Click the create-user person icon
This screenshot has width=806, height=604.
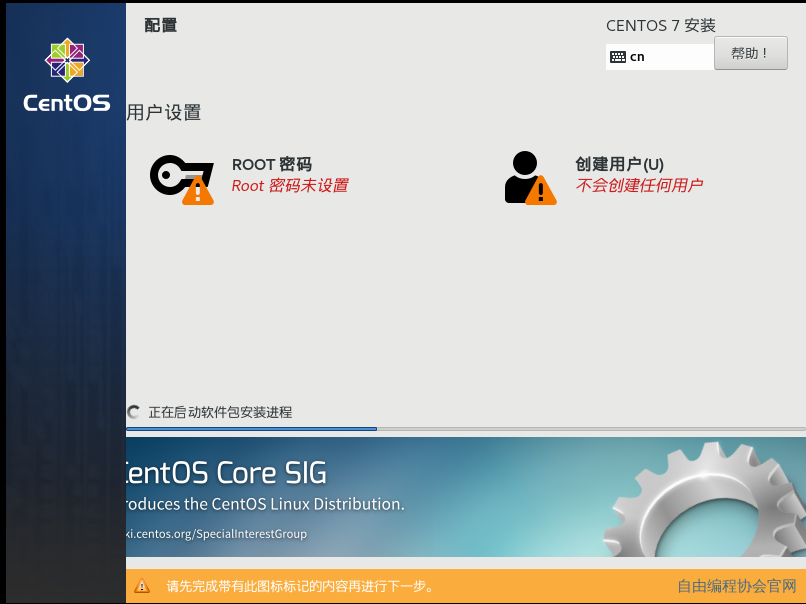pyautogui.click(x=530, y=178)
